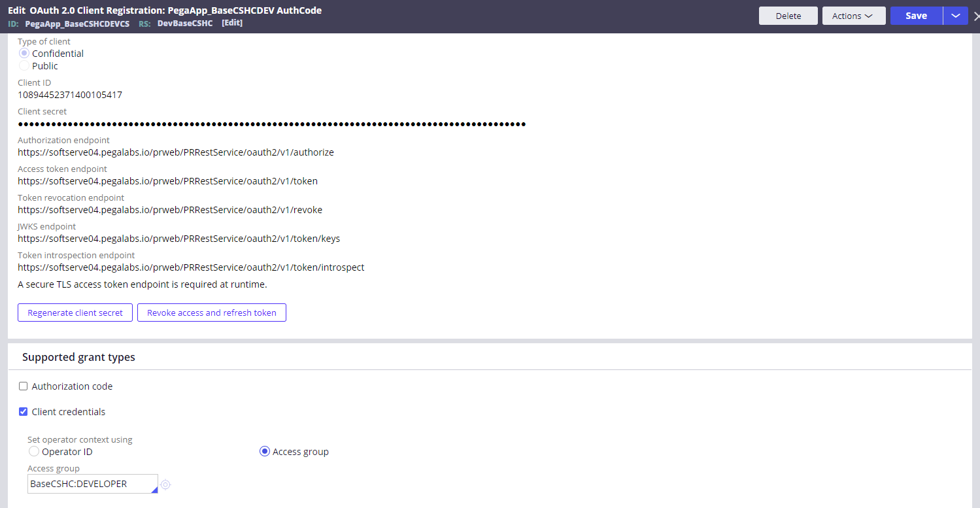Click the [Edit] link in header
Image resolution: width=980 pixels, height=508 pixels.
(x=232, y=23)
